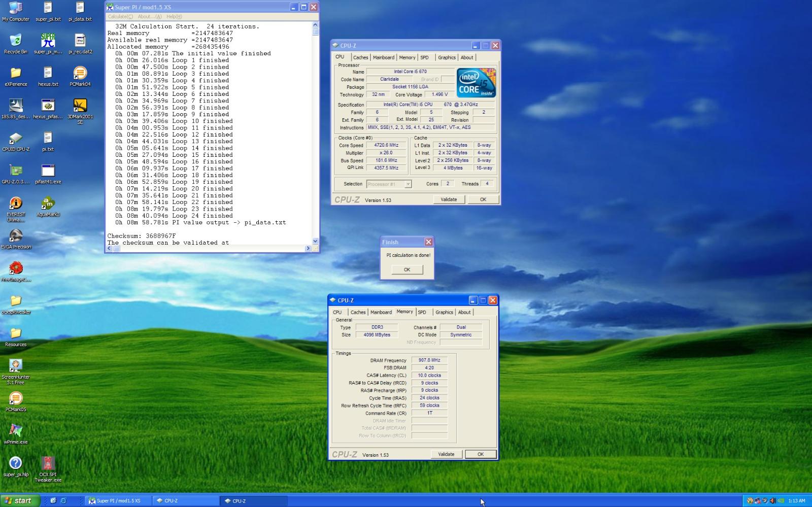Open super_pi.txt file on desktop
The image size is (812, 507).
(48, 12)
